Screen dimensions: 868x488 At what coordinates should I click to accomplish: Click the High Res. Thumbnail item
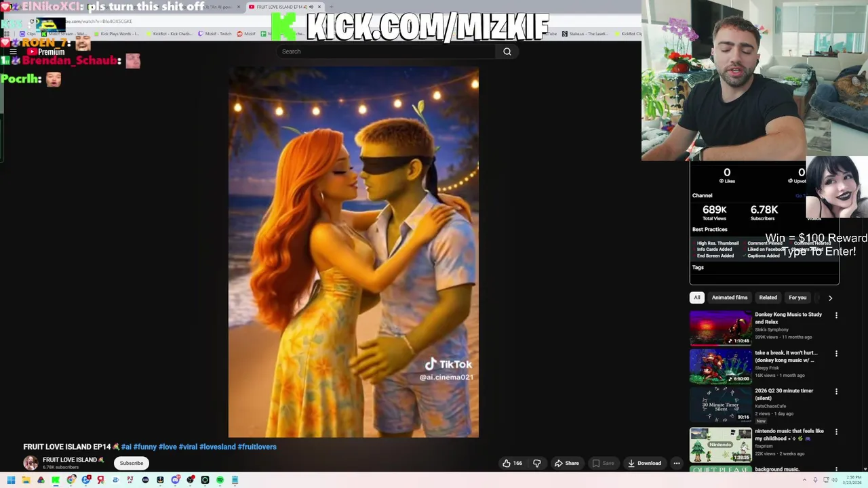click(x=717, y=243)
